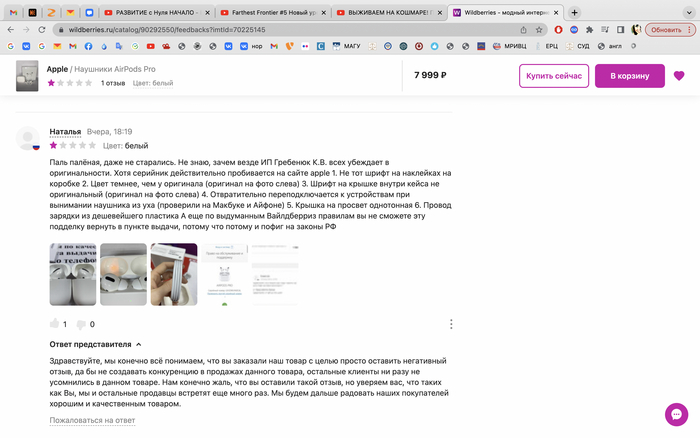Like Наталья's review with thumbs up

pyautogui.click(x=54, y=323)
